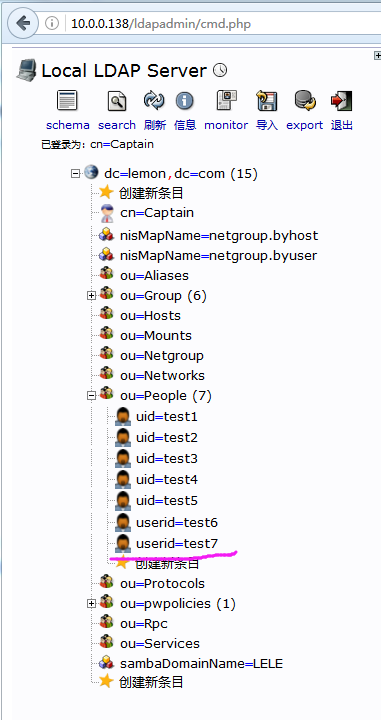Image resolution: width=381 pixels, height=720 pixels.
Task: Click the user icon for uid=test1
Action: [x=123, y=416]
